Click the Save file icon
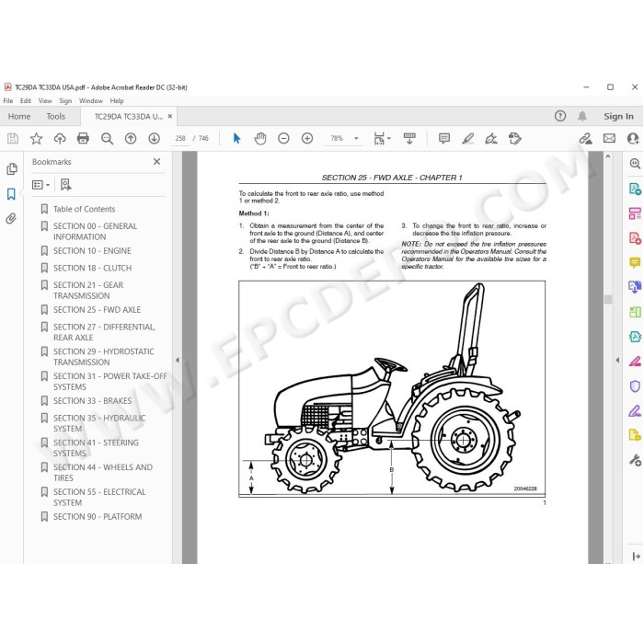The image size is (644, 644). coord(13,138)
